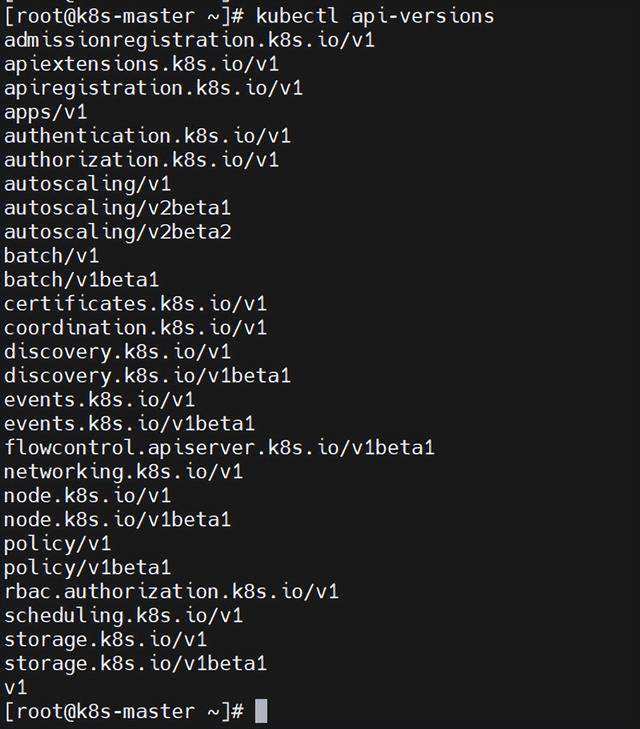
Task: Click the discovery.k8s.io/v1beta1 line
Action: click(x=147, y=376)
